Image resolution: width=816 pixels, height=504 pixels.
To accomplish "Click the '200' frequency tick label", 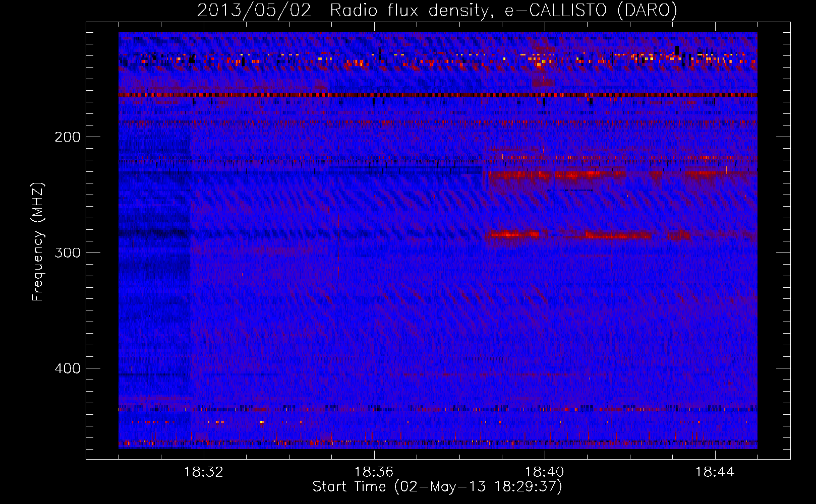I will coord(68,137).
